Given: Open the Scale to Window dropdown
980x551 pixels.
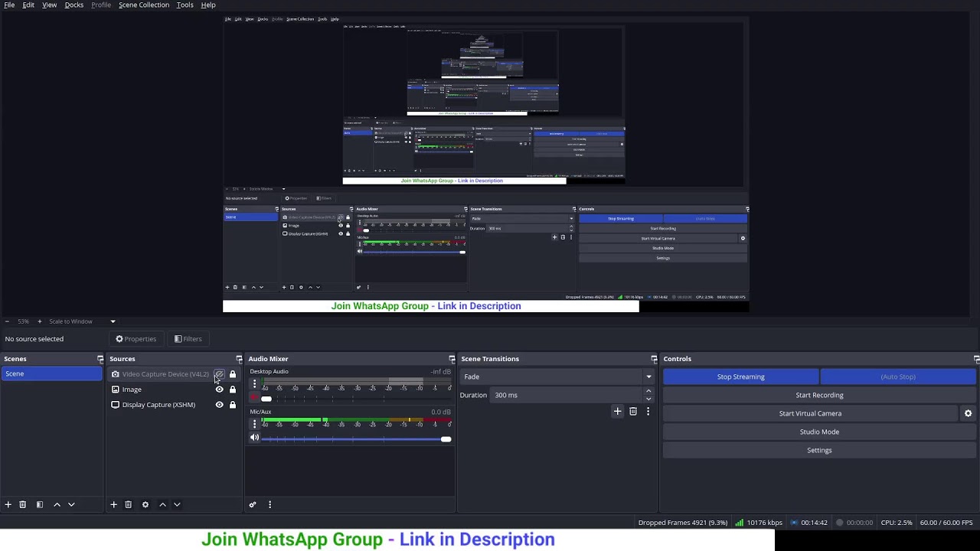Looking at the screenshot, I should [x=82, y=321].
